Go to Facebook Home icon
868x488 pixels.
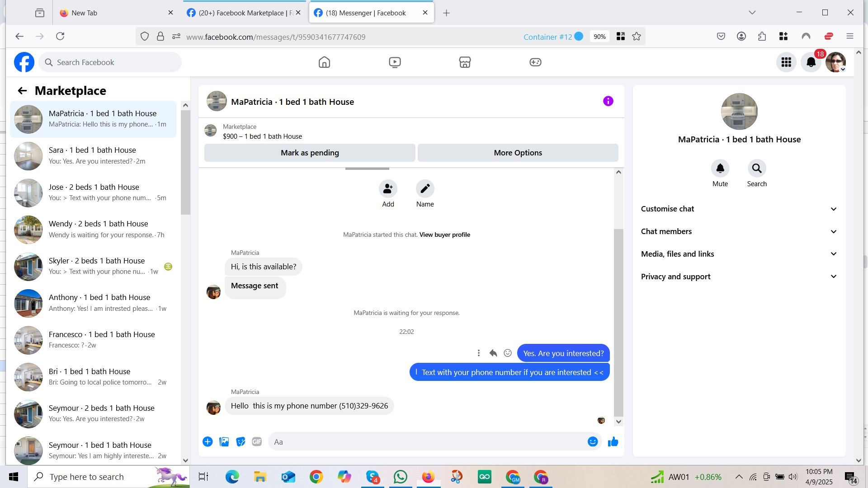[x=324, y=62]
